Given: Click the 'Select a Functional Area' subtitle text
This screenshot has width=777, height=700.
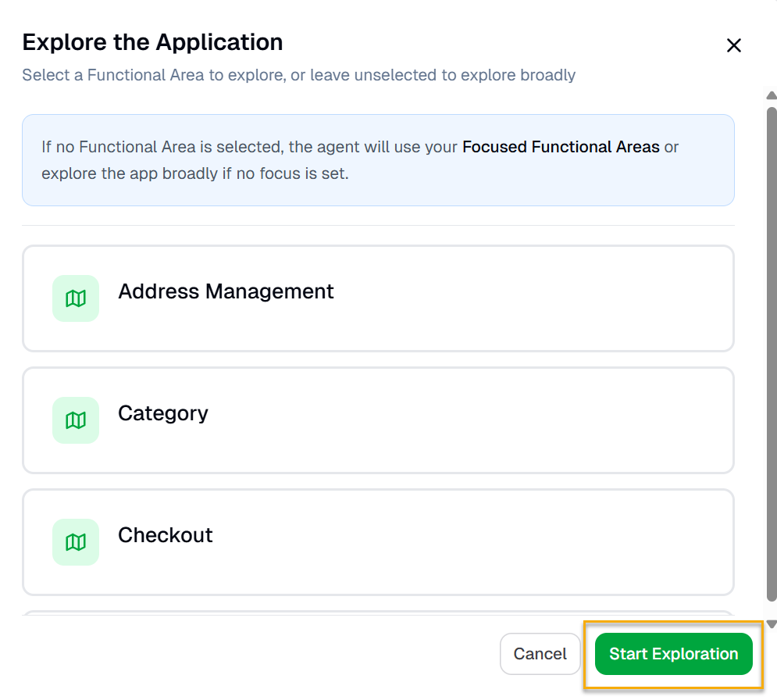Looking at the screenshot, I should pyautogui.click(x=298, y=76).
